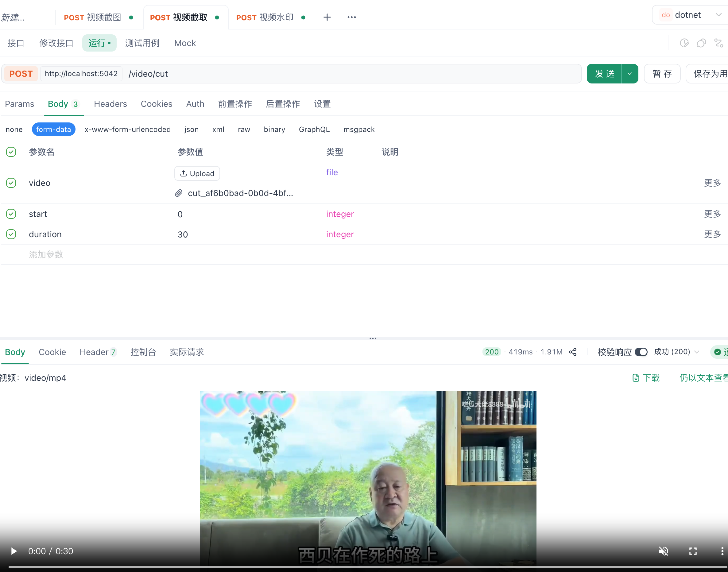Switch to the Headers request tab

[x=110, y=104]
